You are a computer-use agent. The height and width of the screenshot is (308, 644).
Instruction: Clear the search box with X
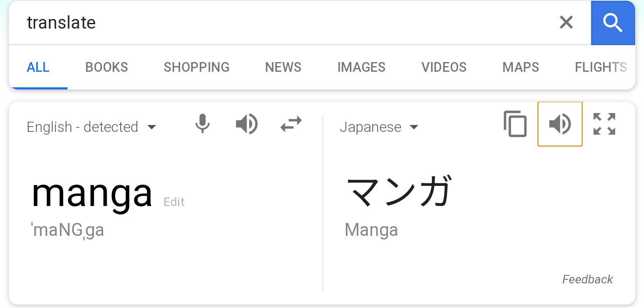point(566,22)
